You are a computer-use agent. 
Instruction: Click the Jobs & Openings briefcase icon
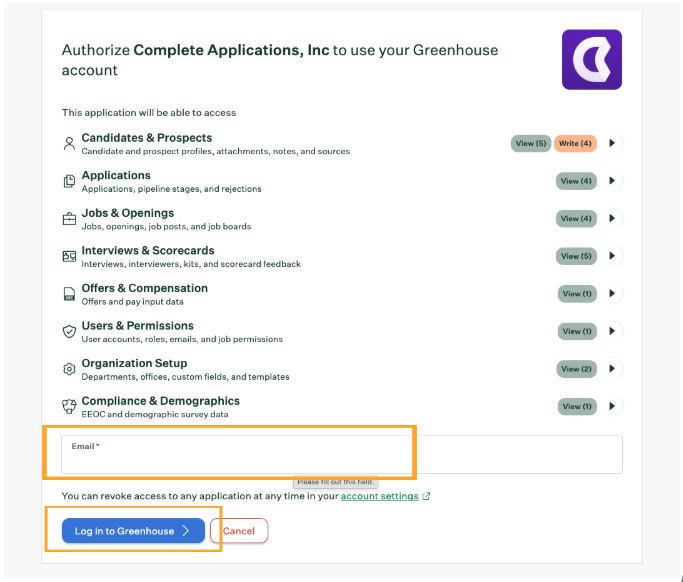[x=69, y=218]
